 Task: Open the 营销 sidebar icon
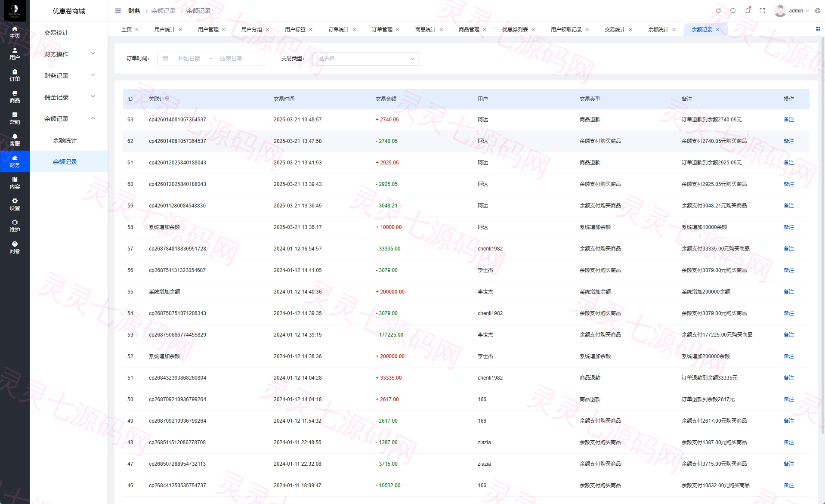[x=15, y=118]
